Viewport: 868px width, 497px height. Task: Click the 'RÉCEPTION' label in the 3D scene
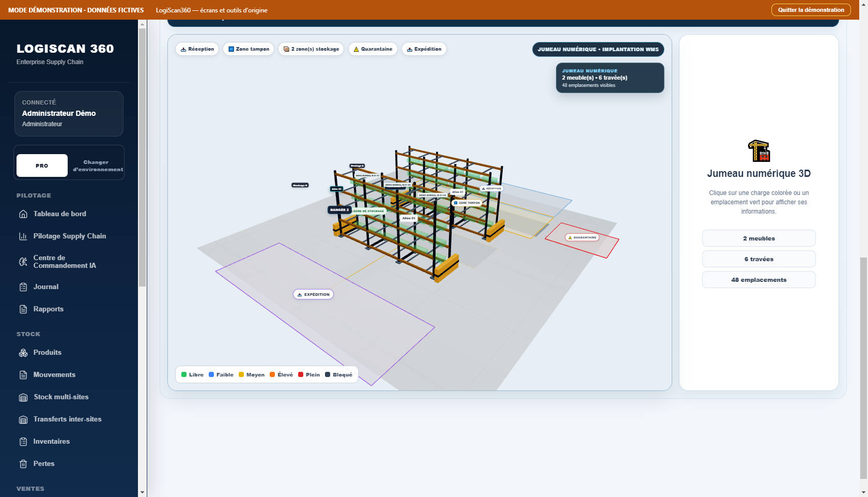click(491, 189)
